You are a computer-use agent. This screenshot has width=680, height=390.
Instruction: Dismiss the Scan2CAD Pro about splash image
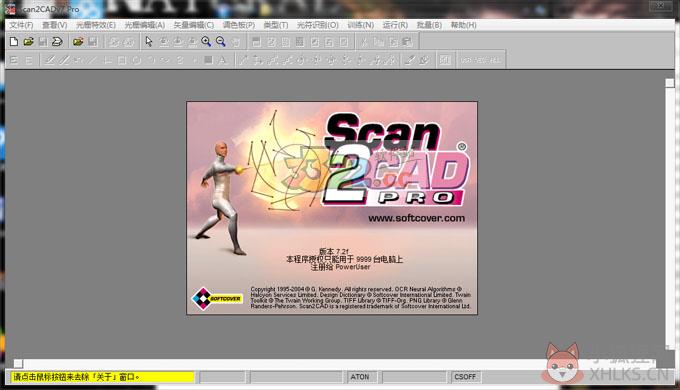[332, 208]
